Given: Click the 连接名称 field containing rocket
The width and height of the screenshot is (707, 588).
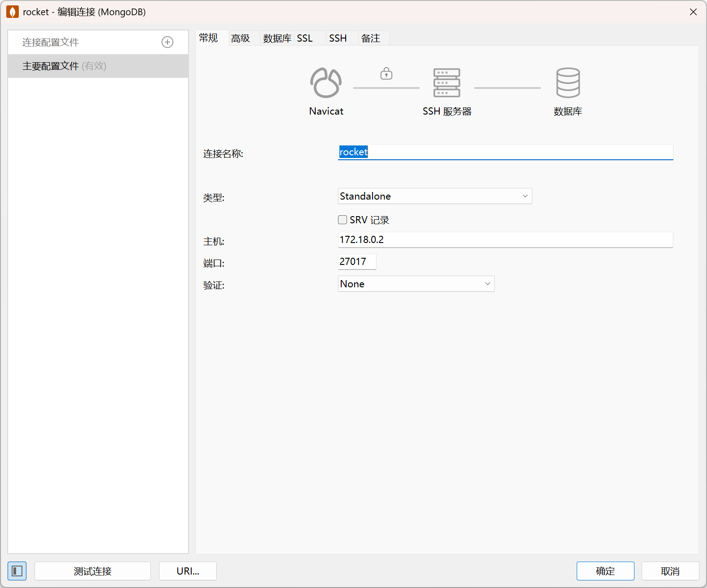Looking at the screenshot, I should tap(506, 152).
